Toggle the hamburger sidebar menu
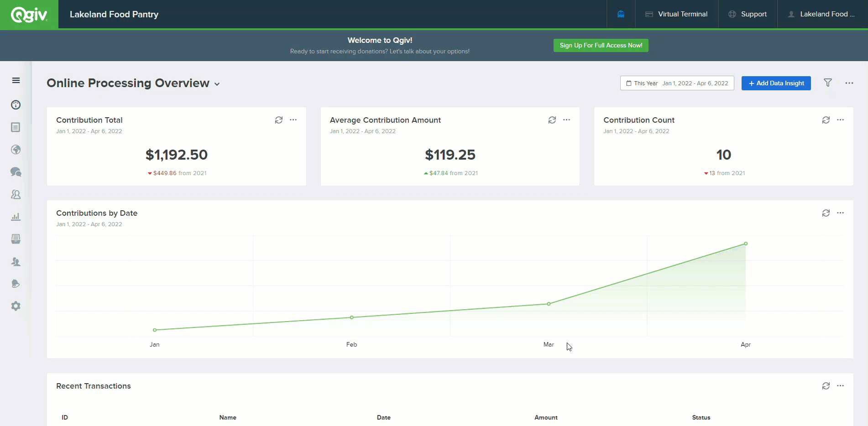 pyautogui.click(x=16, y=81)
